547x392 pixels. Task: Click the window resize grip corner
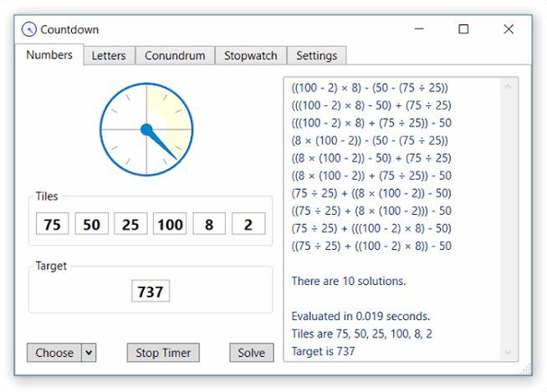coord(526,369)
